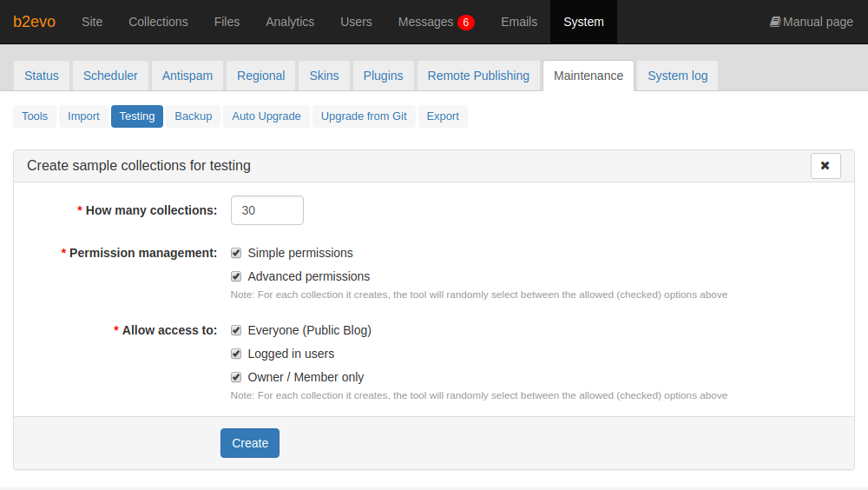Open the System log tab
Viewport: 868px width, 490px height.
pyautogui.click(x=678, y=76)
